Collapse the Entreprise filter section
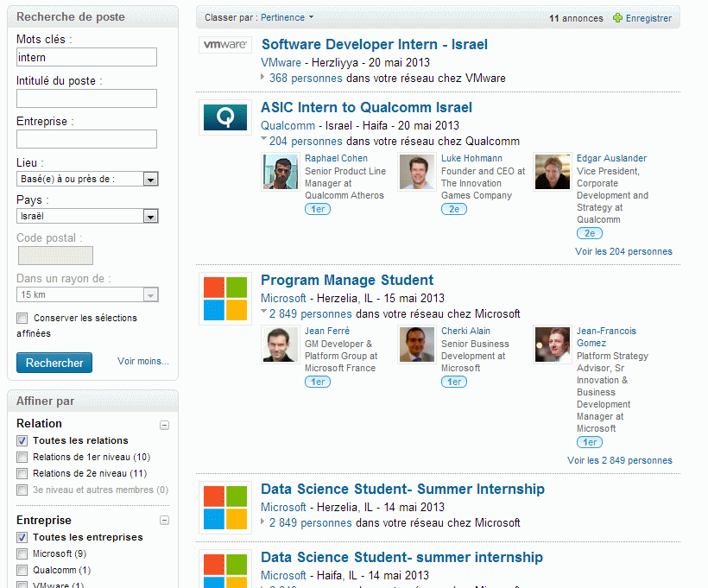Viewport: 708px width, 588px height. (165, 521)
